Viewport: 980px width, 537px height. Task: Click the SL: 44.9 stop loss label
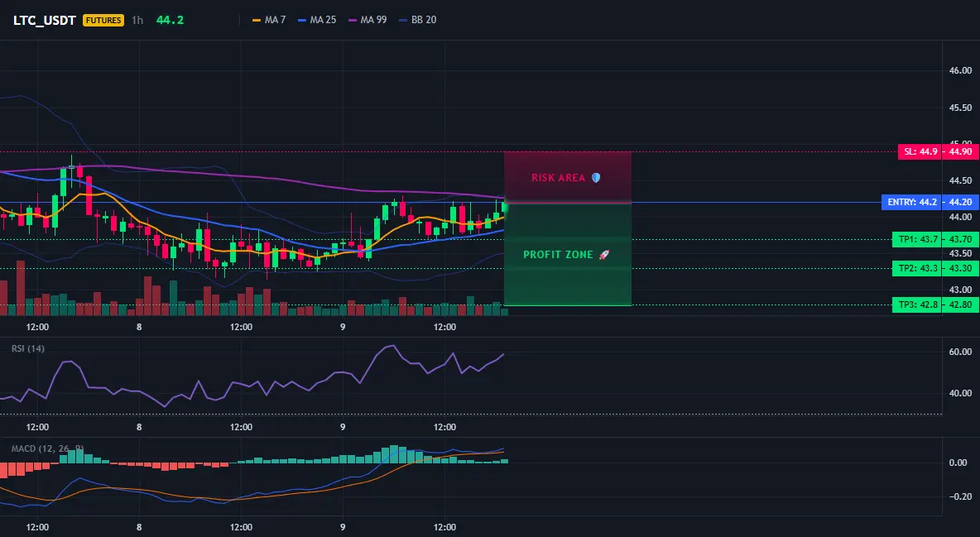tap(920, 152)
